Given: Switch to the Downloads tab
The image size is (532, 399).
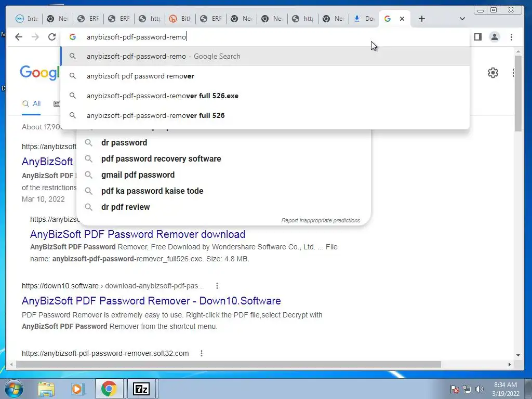Looking at the screenshot, I should coord(364,19).
